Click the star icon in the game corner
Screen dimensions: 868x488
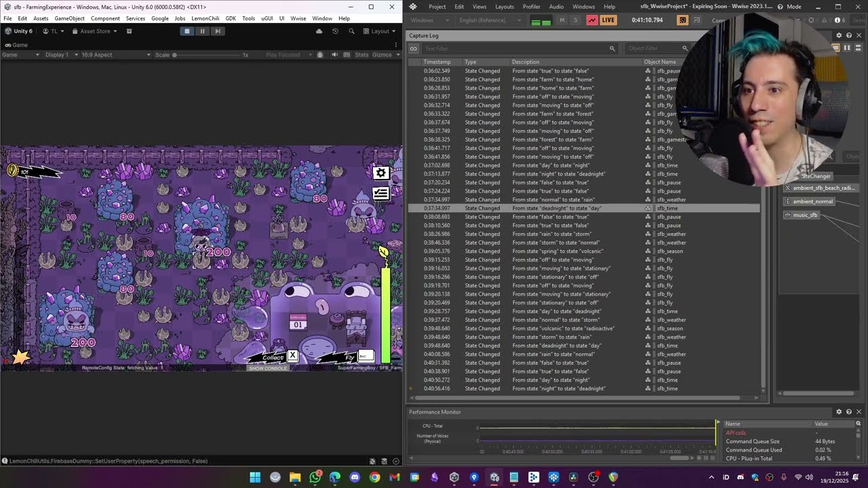(x=21, y=357)
